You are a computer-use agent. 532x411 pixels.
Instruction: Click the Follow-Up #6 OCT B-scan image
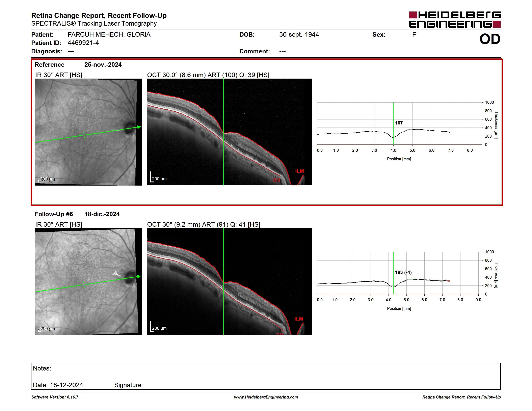pyautogui.click(x=230, y=281)
